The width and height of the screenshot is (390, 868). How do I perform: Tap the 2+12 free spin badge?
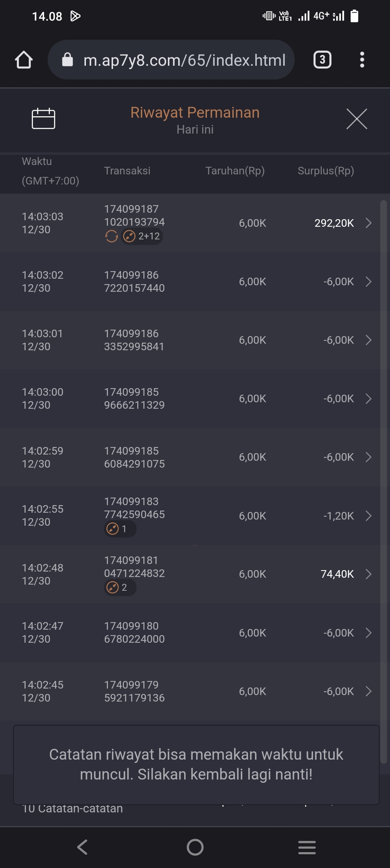pyautogui.click(x=142, y=236)
